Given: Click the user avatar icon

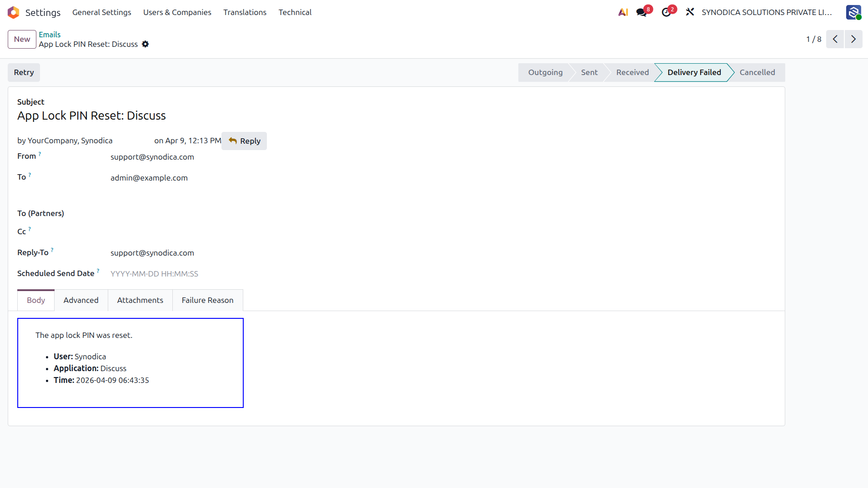Looking at the screenshot, I should tap(853, 12).
